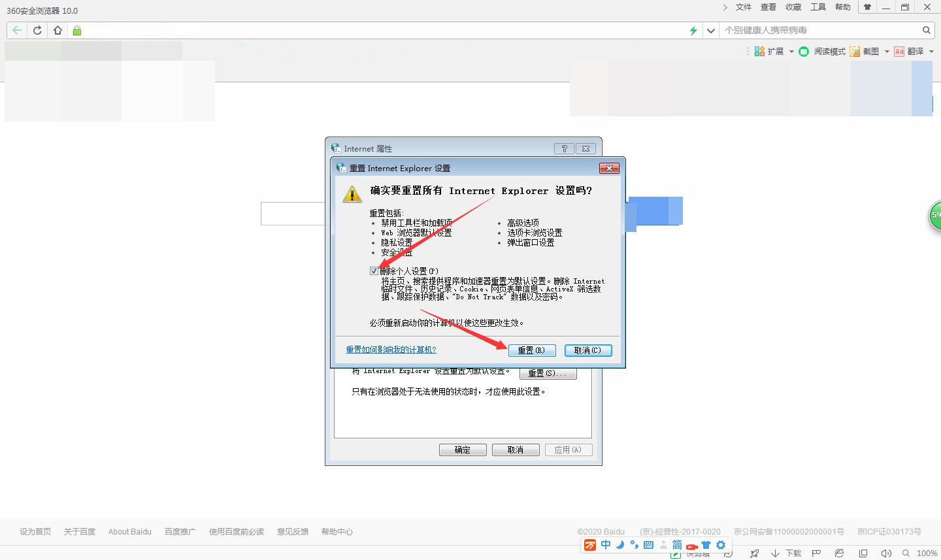
Task: Expand the 翻译 dropdown arrow
Action: [931, 51]
